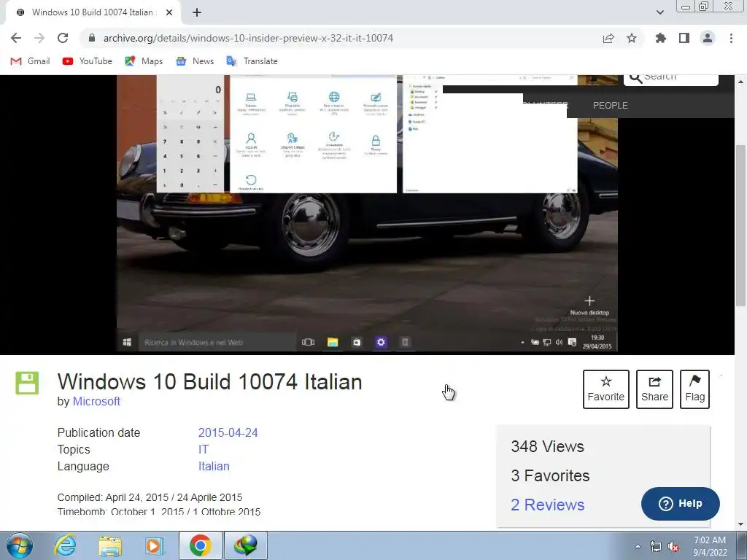Open the Chrome three-dot menu

(x=731, y=38)
